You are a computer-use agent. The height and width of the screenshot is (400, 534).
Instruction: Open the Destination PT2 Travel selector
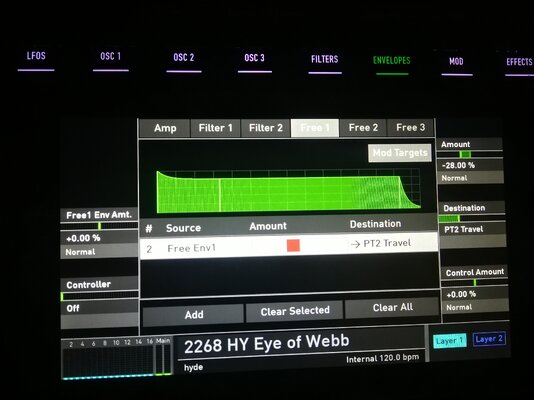(x=473, y=229)
